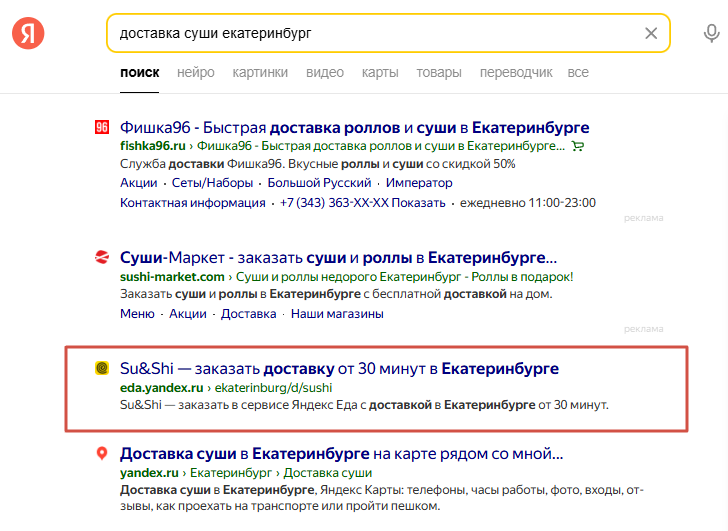Open the товары tab
Screen dimensions: 728x531
click(x=439, y=72)
